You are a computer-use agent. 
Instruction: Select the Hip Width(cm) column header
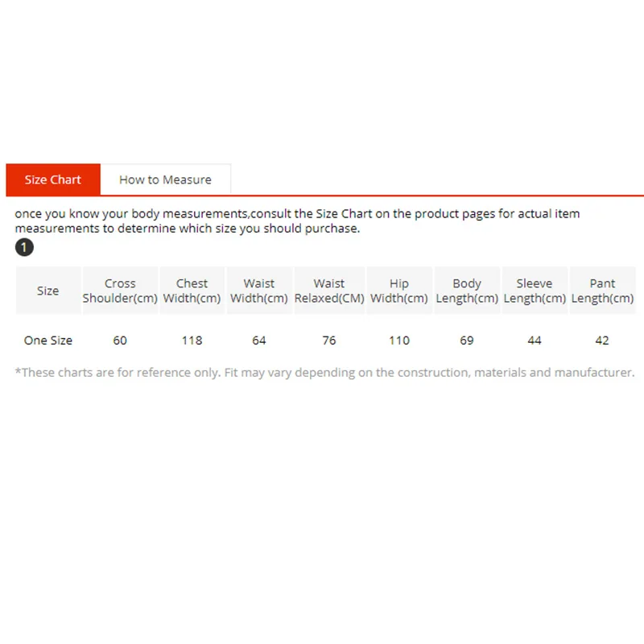[399, 291]
